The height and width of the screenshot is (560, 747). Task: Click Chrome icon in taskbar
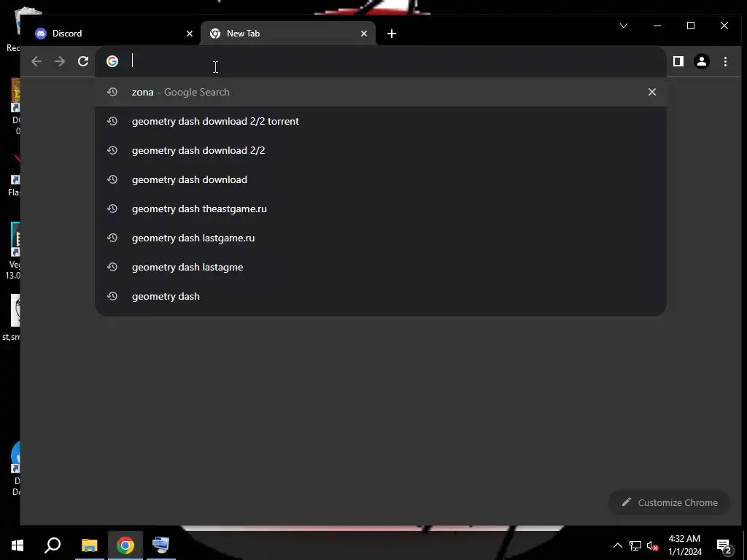pos(125,545)
